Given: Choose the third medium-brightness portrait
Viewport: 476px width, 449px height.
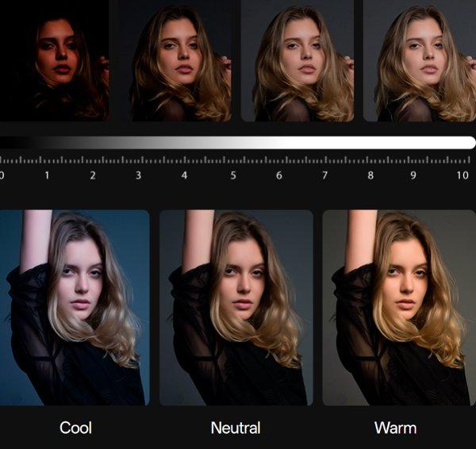Looking at the screenshot, I should [x=297, y=61].
